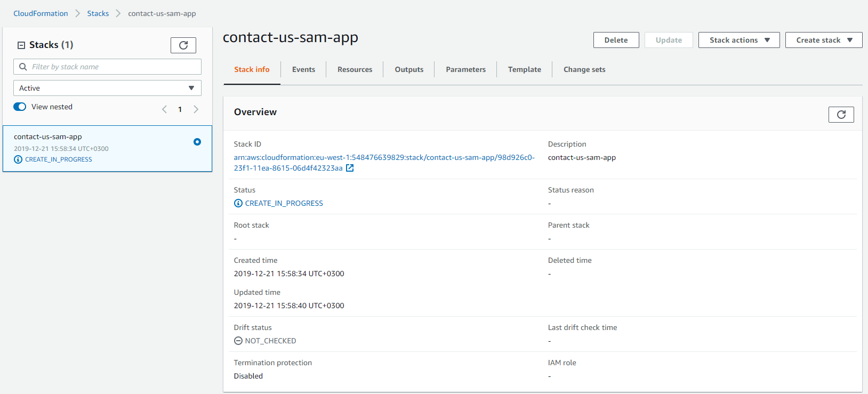This screenshot has width=868, height=394.
Task: Open the Resources tab
Action: [x=355, y=69]
